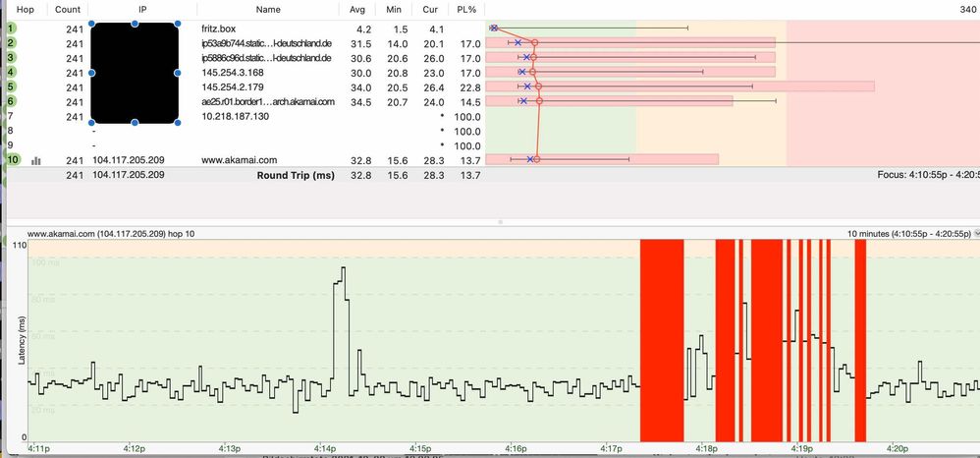
Task: Click the 4:16p label on the time axis
Action: 515,448
